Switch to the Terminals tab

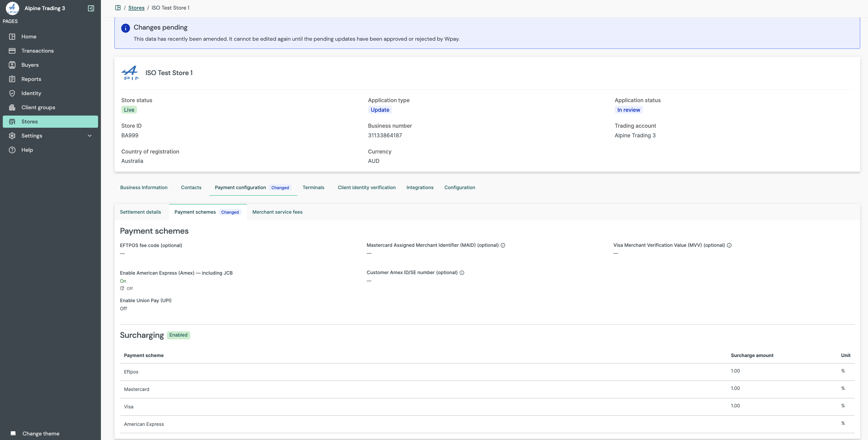(313, 187)
